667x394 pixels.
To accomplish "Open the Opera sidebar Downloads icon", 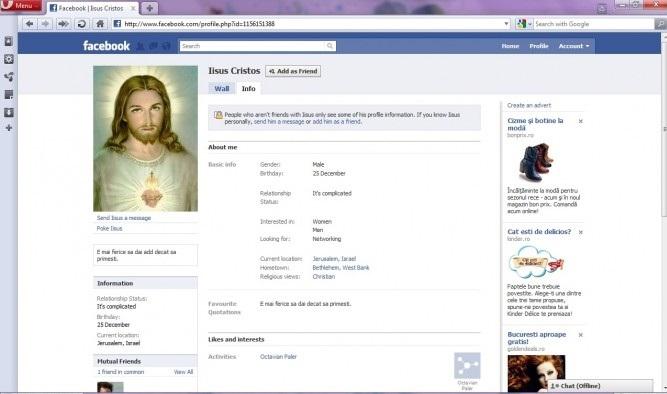I will coord(9,112).
